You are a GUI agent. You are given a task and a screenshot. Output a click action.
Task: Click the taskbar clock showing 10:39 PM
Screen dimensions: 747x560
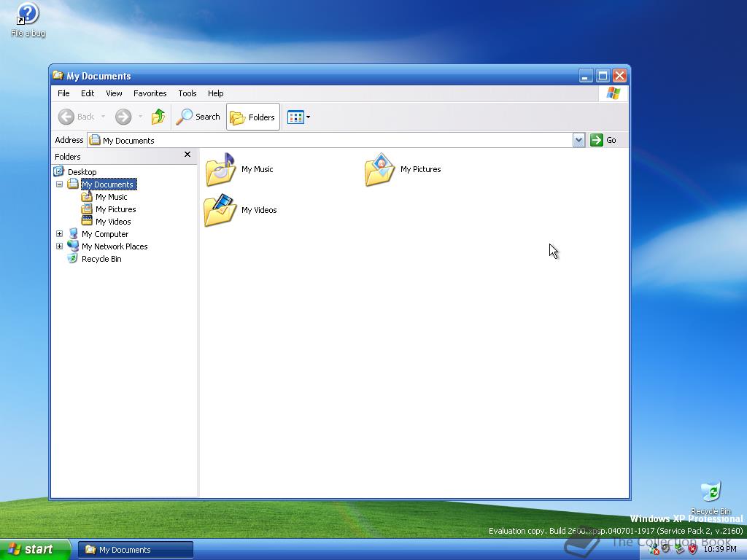[720, 549]
